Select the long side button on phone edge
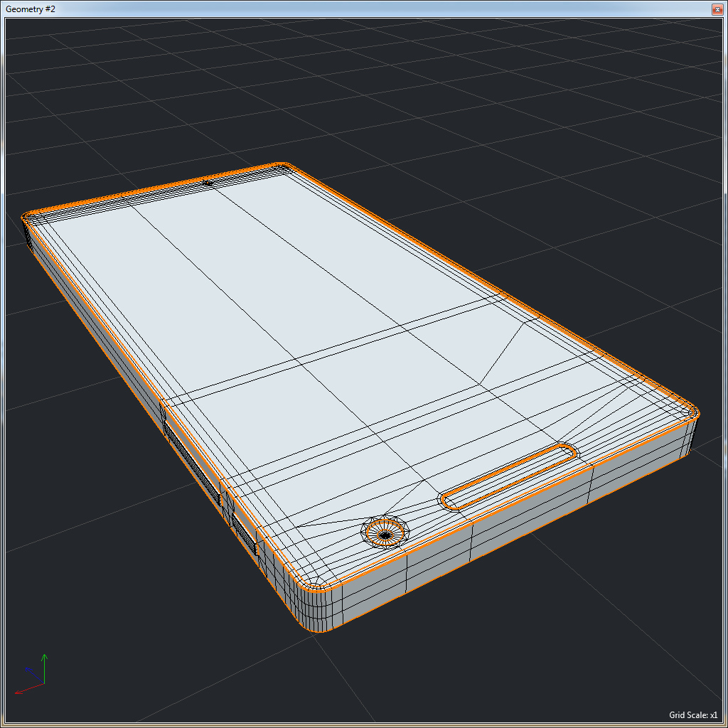Viewport: 728px width, 728px height. pyautogui.click(x=192, y=464)
